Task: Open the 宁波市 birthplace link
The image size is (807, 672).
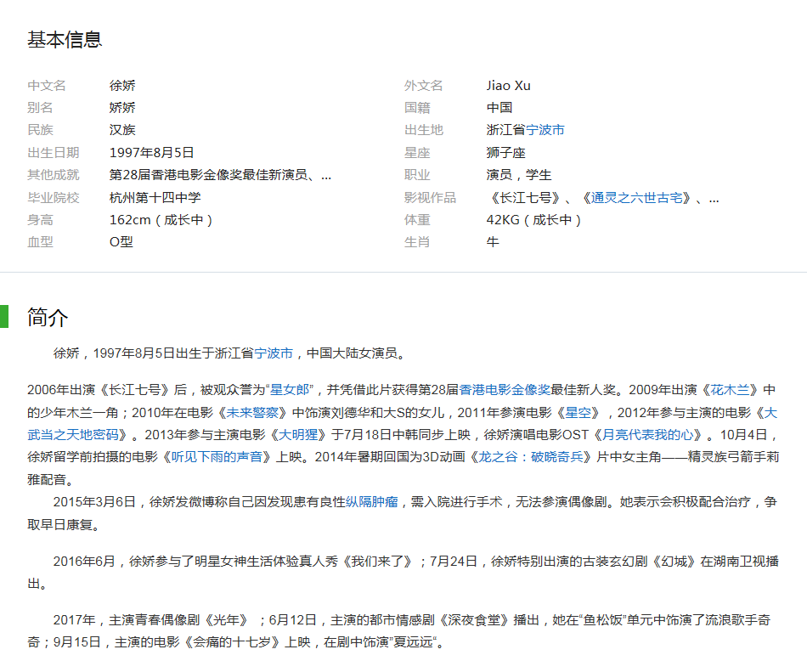Action: point(545,129)
